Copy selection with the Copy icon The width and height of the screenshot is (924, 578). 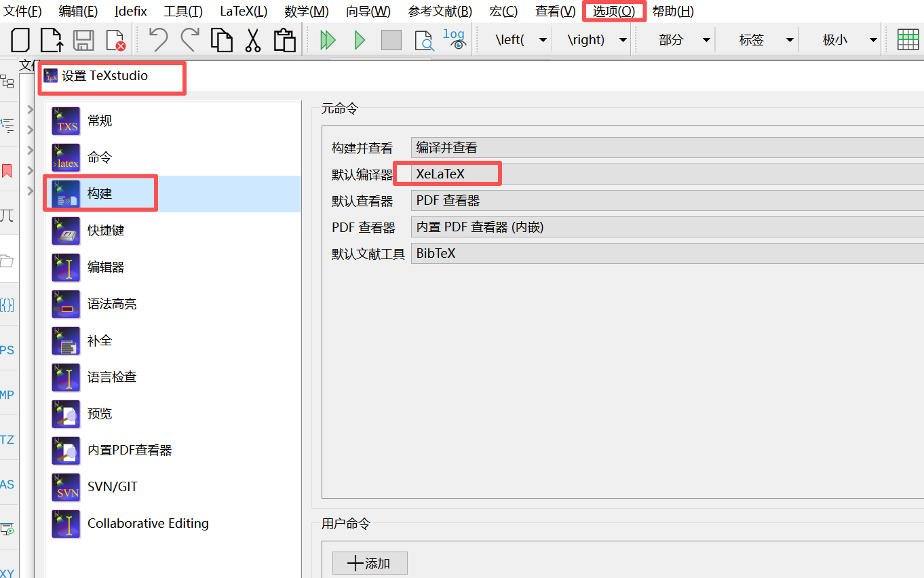pos(222,40)
